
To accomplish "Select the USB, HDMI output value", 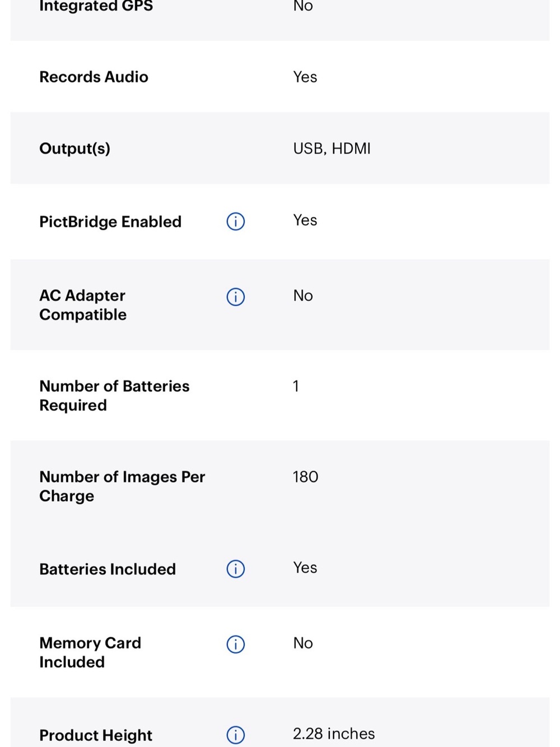I will pyautogui.click(x=332, y=149).
